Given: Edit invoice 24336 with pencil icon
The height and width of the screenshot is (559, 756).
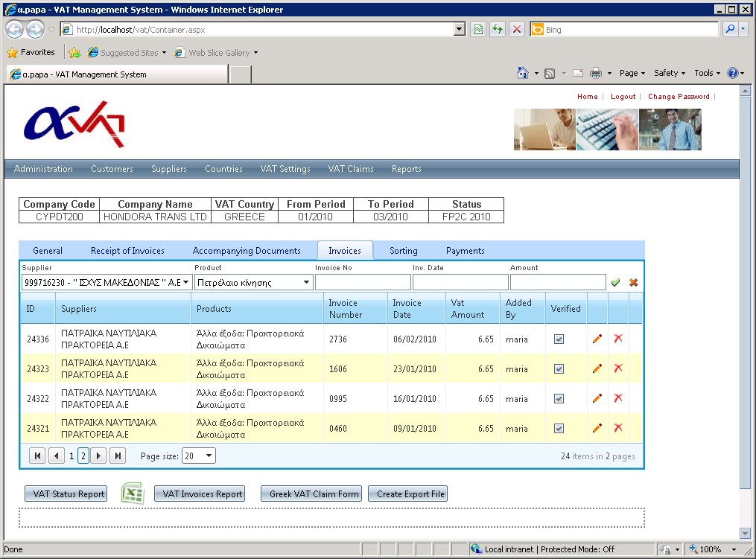Looking at the screenshot, I should (x=597, y=339).
